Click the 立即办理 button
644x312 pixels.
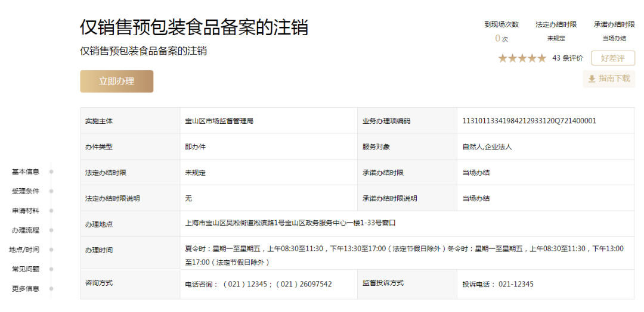(117, 81)
